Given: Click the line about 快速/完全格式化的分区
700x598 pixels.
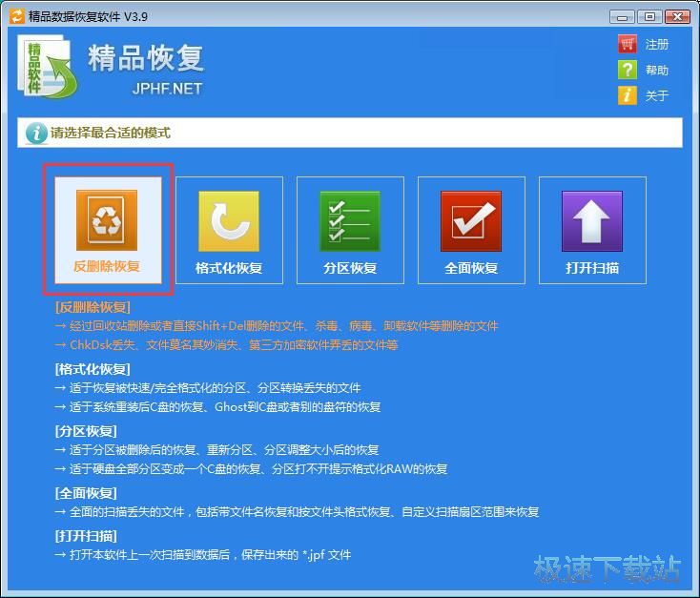Looking at the screenshot, I should [x=208, y=387].
